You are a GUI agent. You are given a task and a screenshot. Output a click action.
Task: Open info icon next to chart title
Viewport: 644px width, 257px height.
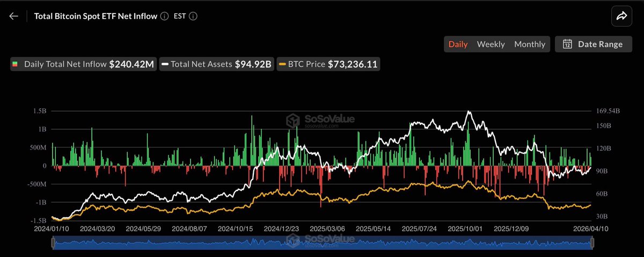164,16
